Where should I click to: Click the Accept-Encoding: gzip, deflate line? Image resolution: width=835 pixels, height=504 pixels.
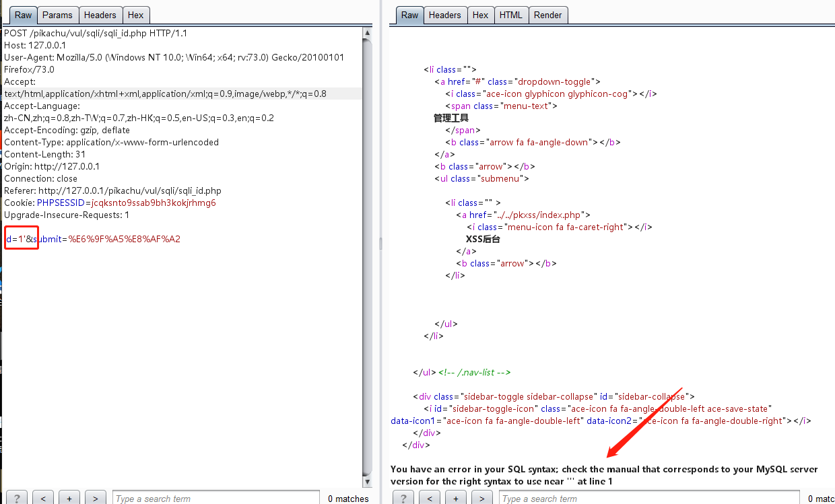click(x=67, y=130)
